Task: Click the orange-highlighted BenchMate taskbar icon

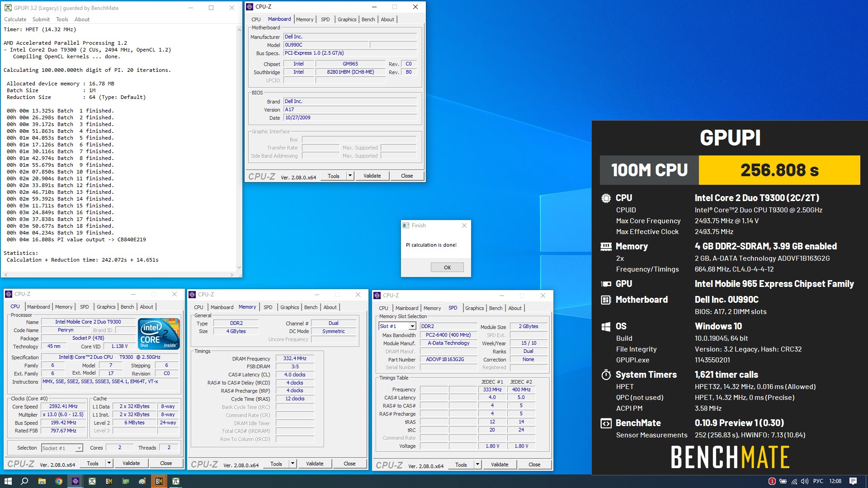Action: [x=159, y=481]
